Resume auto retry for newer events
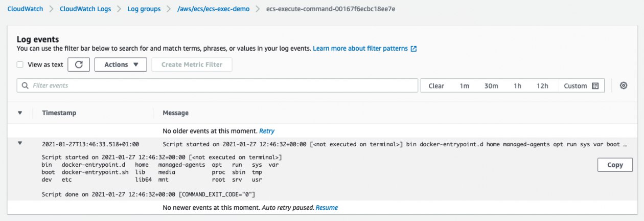This screenshot has height=221, width=644. coord(327,207)
